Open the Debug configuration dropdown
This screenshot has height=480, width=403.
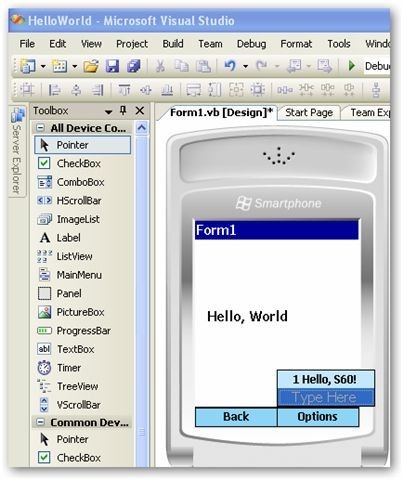[377, 66]
